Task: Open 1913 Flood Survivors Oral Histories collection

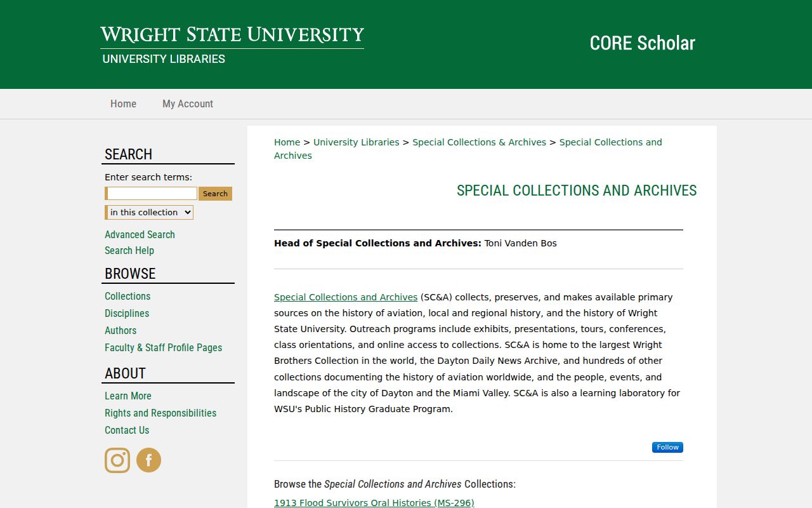Action: pyautogui.click(x=374, y=503)
